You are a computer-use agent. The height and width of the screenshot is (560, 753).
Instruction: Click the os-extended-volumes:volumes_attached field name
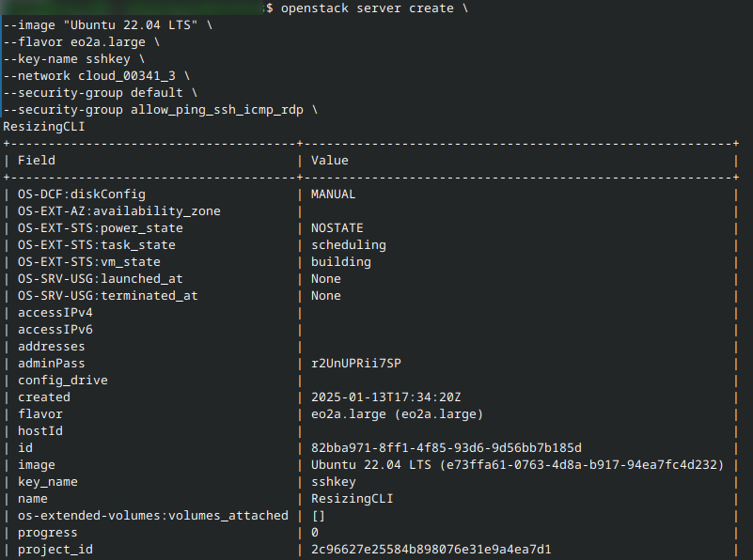point(153,515)
